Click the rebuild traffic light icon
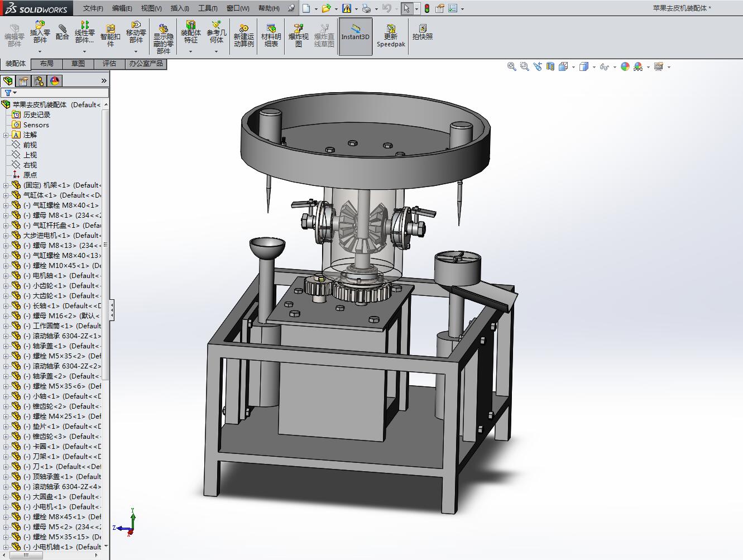The image size is (743, 560). coord(427,8)
